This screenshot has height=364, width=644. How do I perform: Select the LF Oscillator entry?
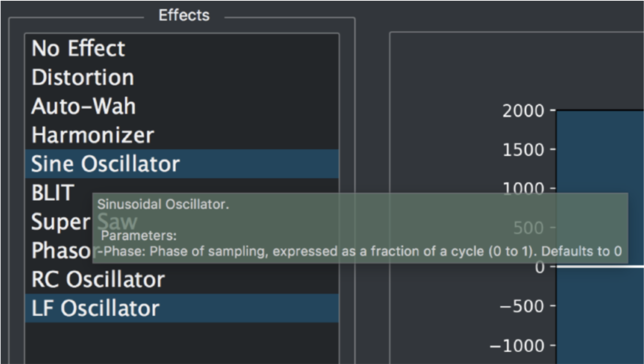click(182, 308)
